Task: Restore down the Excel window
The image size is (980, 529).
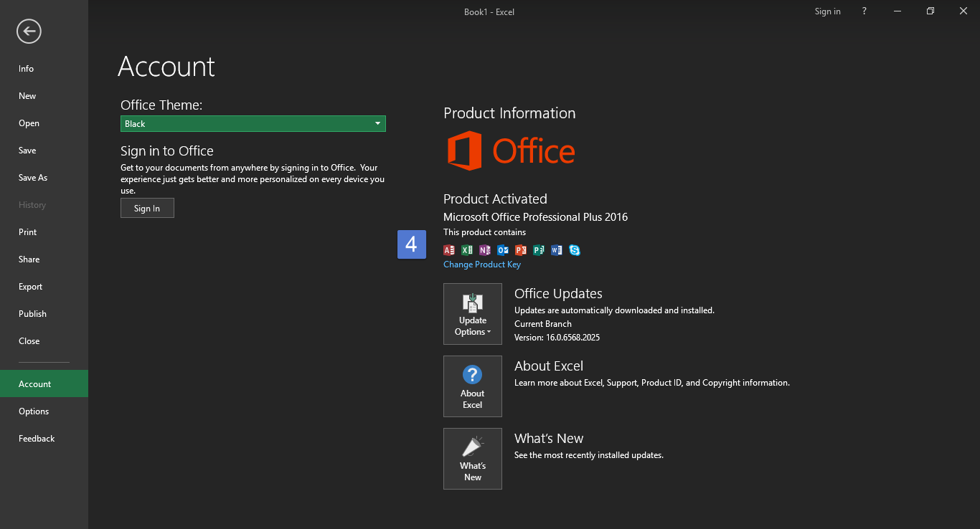Action: tap(930, 11)
